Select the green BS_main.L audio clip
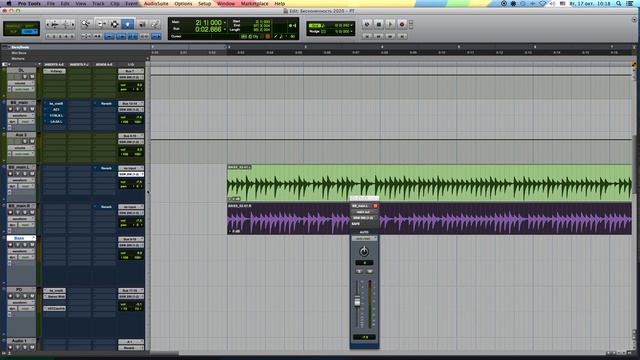The image size is (640, 360). coord(429,183)
